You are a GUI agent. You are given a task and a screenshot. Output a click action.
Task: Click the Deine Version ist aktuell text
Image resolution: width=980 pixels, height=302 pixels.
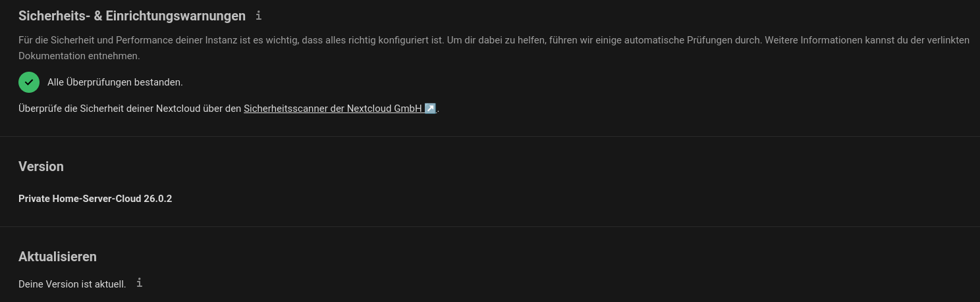pos(72,284)
